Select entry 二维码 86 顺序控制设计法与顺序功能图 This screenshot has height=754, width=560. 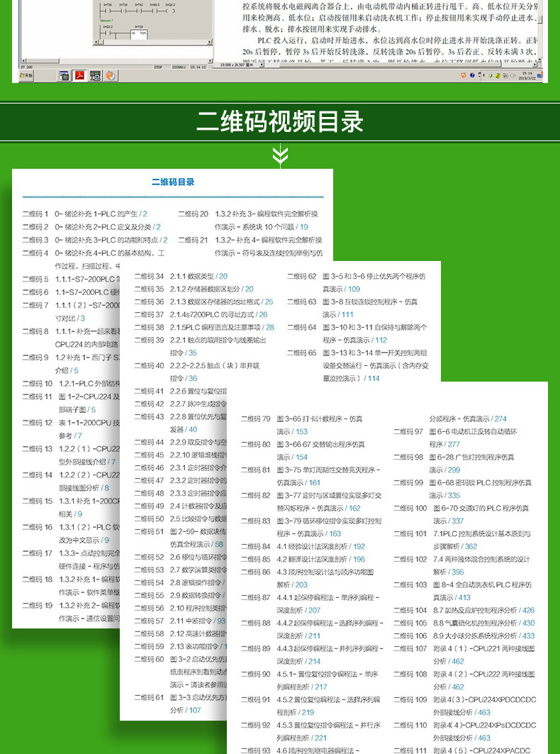308,579
